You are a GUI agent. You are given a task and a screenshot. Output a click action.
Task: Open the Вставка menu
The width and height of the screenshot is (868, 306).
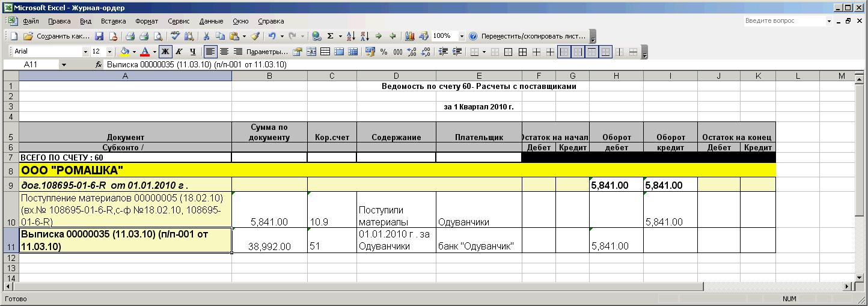114,21
